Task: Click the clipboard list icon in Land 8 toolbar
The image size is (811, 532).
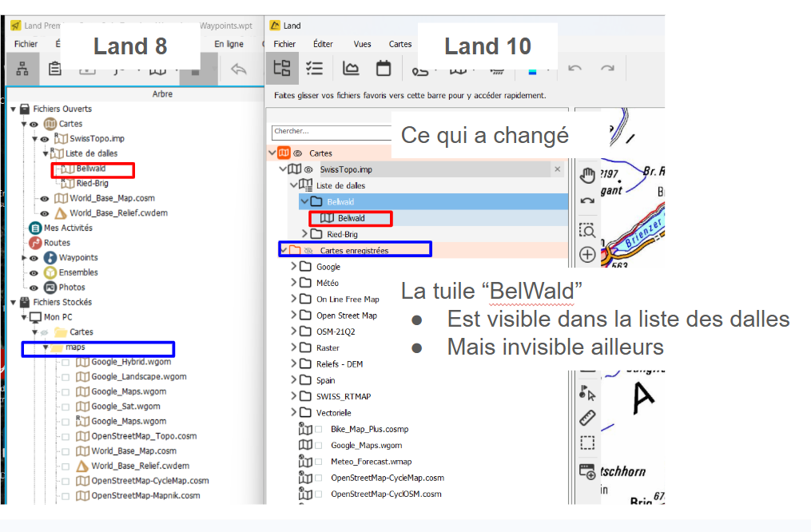Action: pyautogui.click(x=55, y=68)
